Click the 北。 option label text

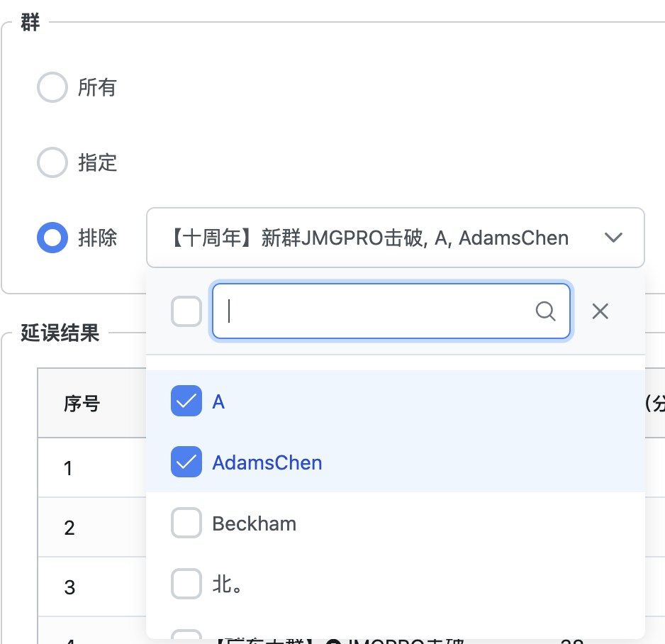[x=228, y=584]
